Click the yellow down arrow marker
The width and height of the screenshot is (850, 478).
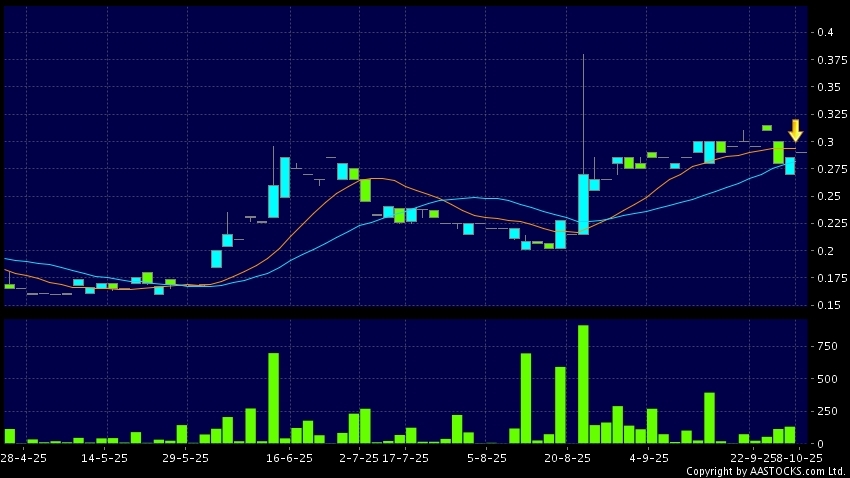tap(795, 130)
